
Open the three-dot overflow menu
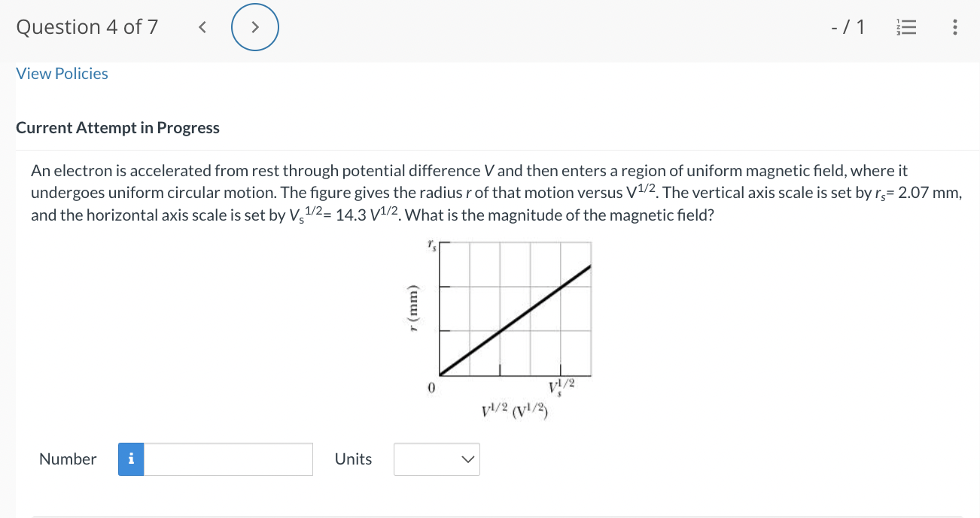954,26
